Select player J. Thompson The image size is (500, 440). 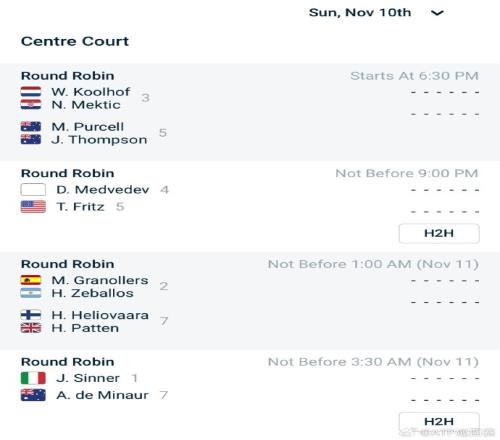coord(99,140)
